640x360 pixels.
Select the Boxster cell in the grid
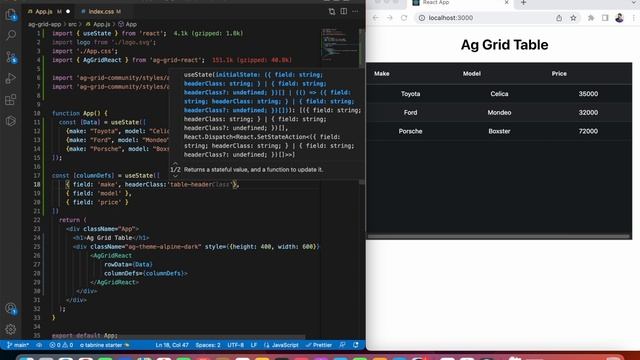click(x=499, y=131)
